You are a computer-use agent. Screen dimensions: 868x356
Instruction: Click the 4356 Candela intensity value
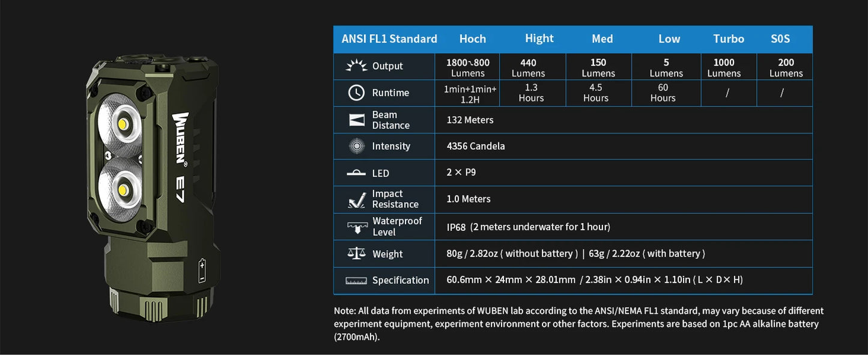[x=475, y=146]
